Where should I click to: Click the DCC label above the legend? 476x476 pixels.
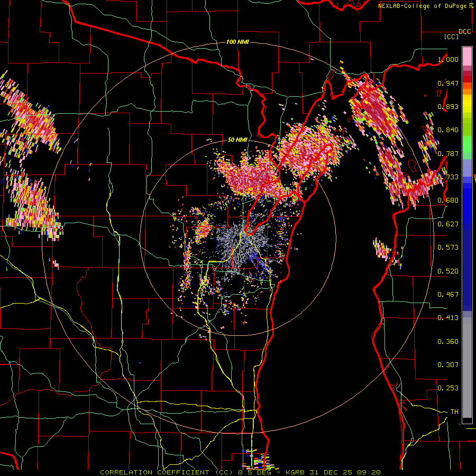click(x=465, y=32)
